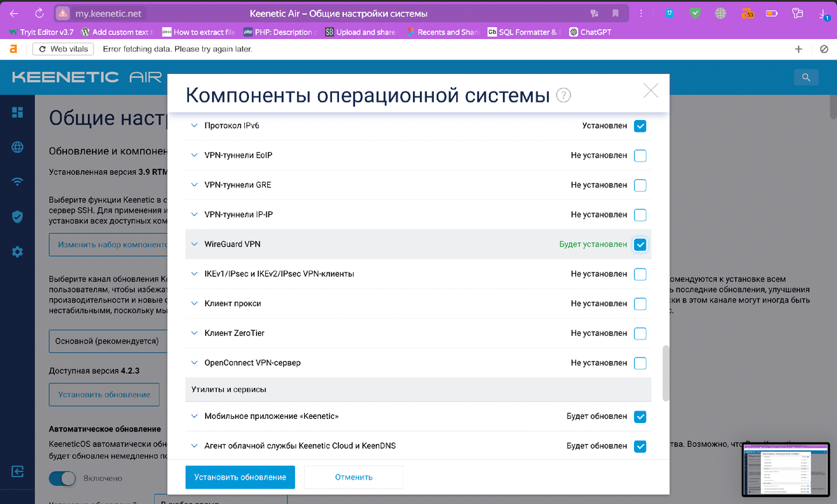Click Установить обновление on the background page
The height and width of the screenshot is (504, 837).
coord(104,395)
